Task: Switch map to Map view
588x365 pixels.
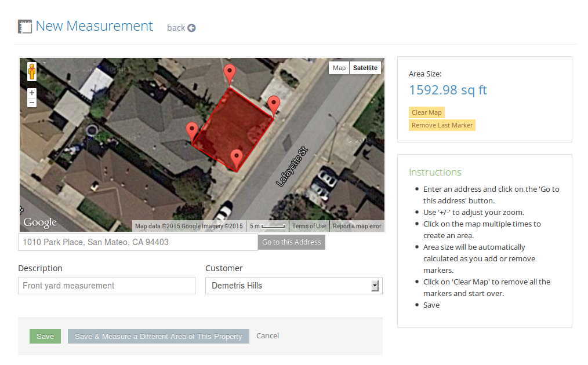Action: click(339, 68)
